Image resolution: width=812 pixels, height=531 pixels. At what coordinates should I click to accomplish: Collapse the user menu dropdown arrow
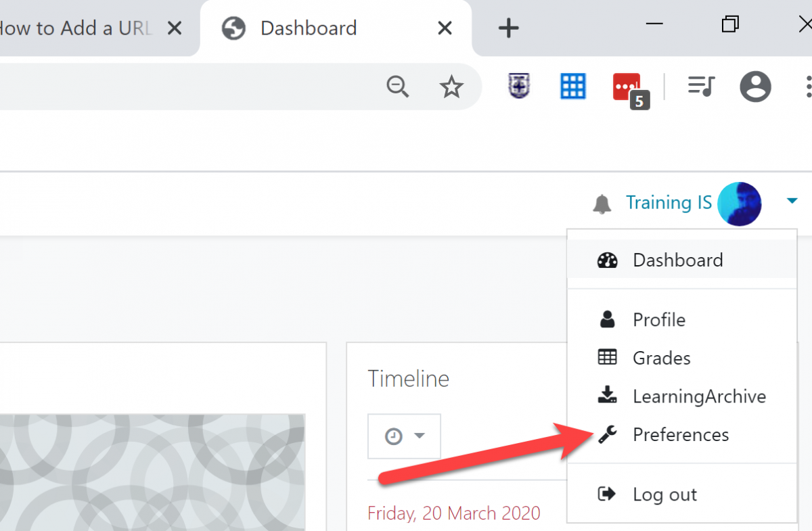[792, 201]
